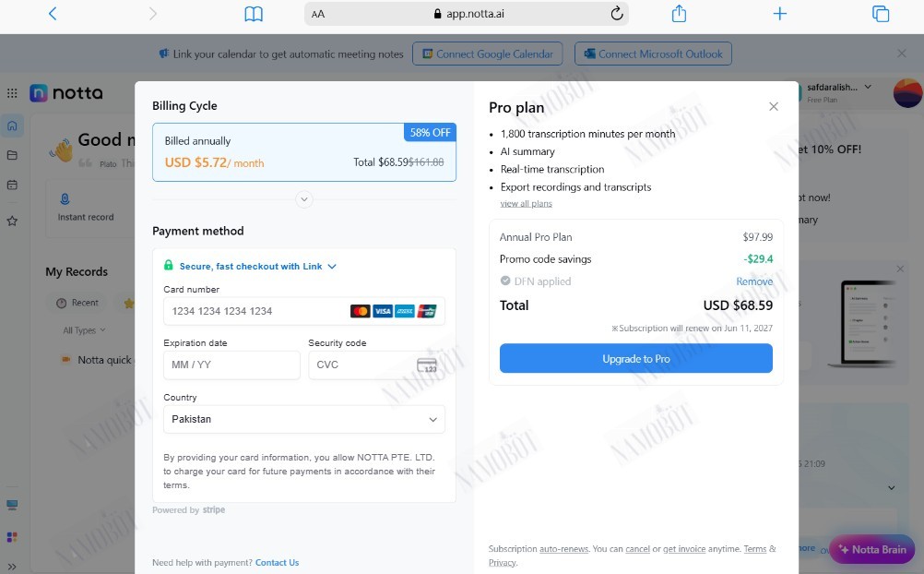Open the Country dropdown showing Pakistan
This screenshot has height=574, width=924.
tap(304, 420)
